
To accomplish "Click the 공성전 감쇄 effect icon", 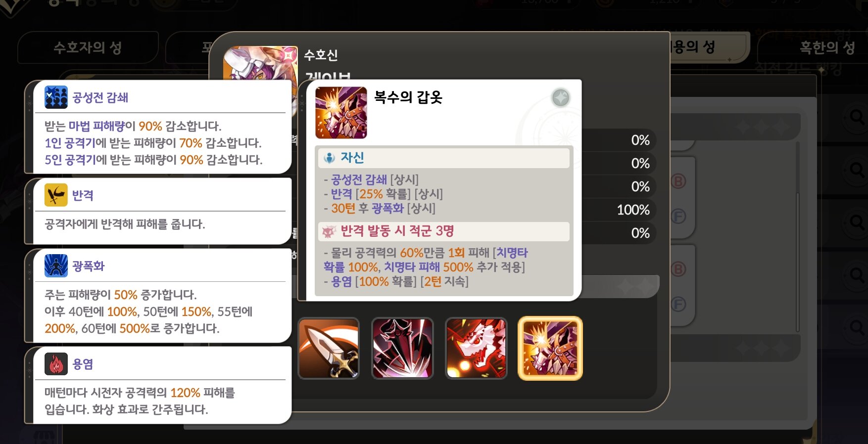I will 56,97.
